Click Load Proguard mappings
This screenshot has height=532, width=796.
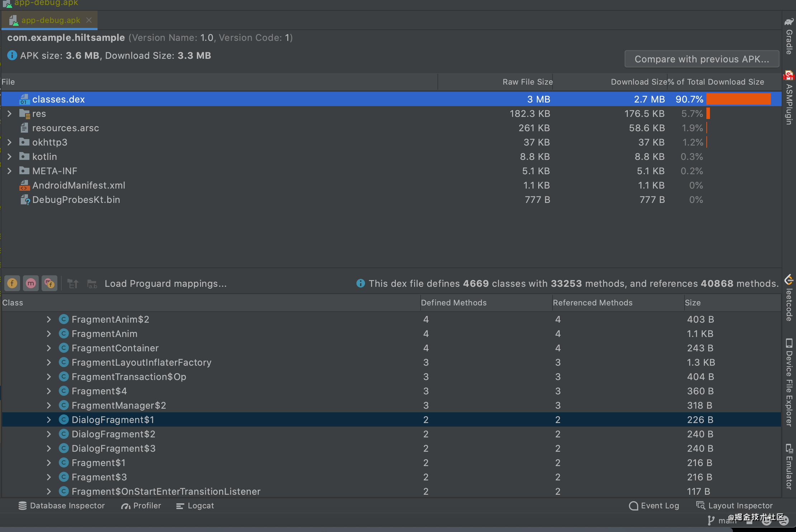click(x=165, y=284)
